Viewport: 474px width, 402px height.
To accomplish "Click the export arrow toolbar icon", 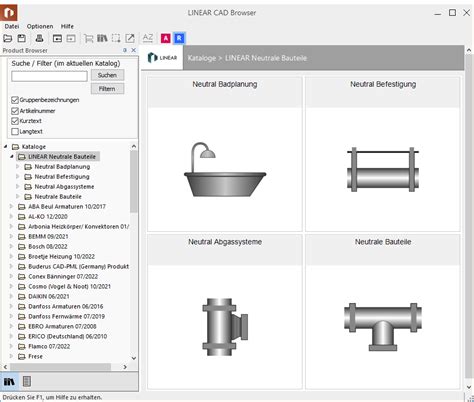I will 130,39.
